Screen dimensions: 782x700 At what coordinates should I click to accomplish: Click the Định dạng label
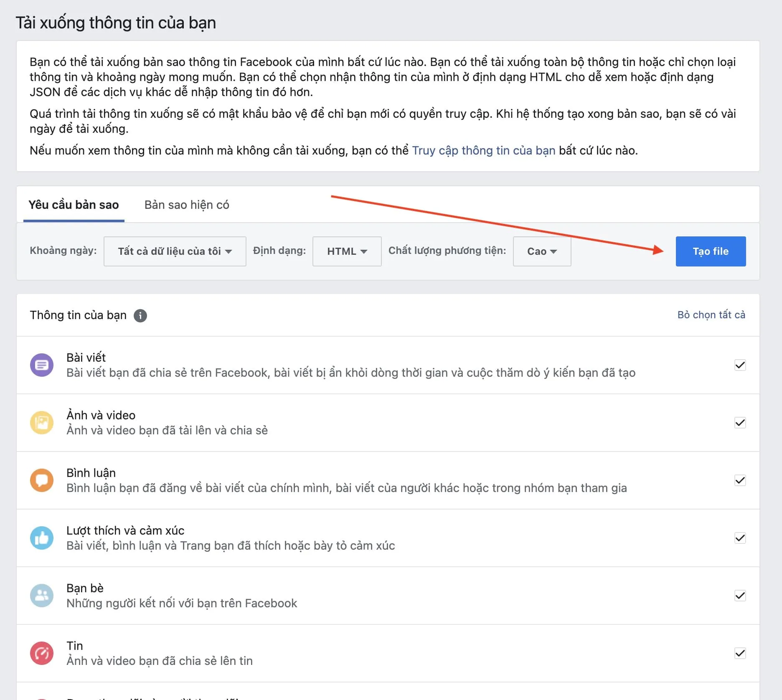pos(279,251)
